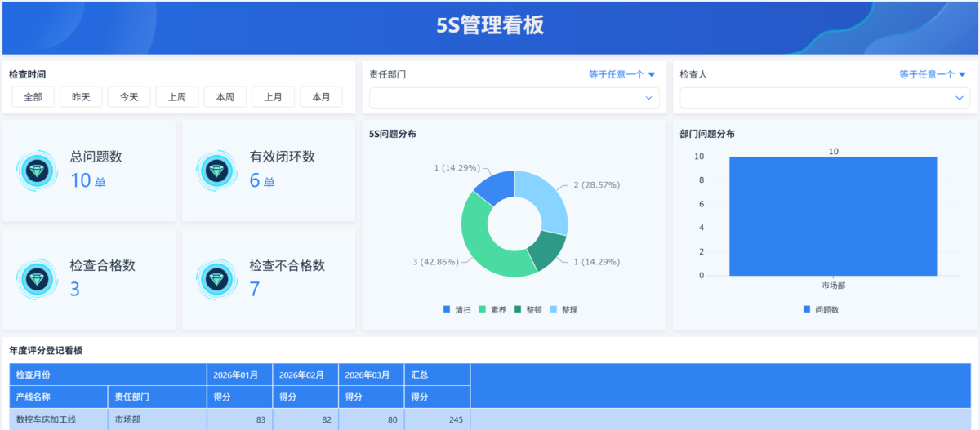The width and height of the screenshot is (980, 430).
Task: Click the 3 (42.86%) donut label
Action: tap(435, 262)
